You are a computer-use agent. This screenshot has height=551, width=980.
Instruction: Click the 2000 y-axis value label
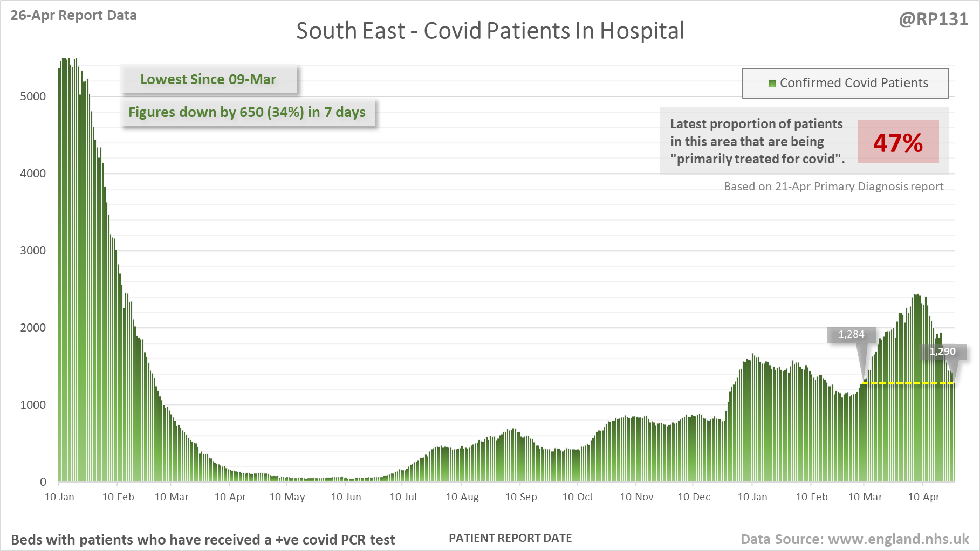(x=33, y=328)
